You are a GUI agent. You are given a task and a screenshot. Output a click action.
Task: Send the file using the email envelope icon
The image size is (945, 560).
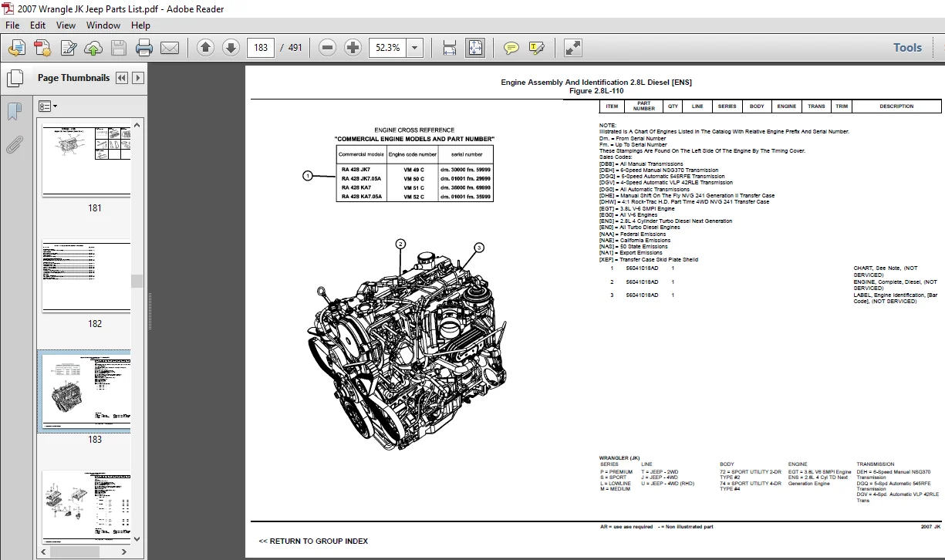coord(169,48)
